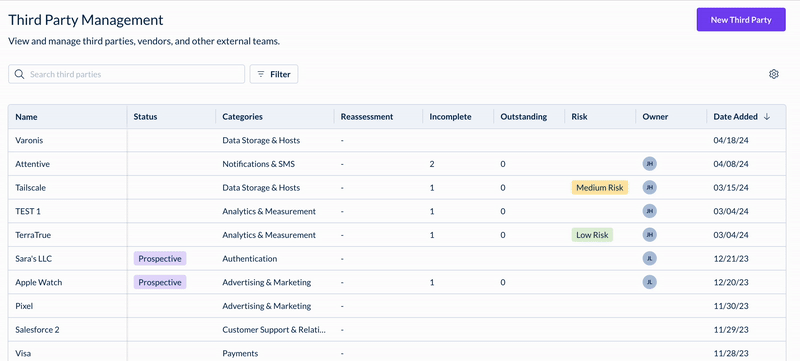800x361 pixels.
Task: Click owner avatar in Apple Watch row
Action: click(x=649, y=282)
